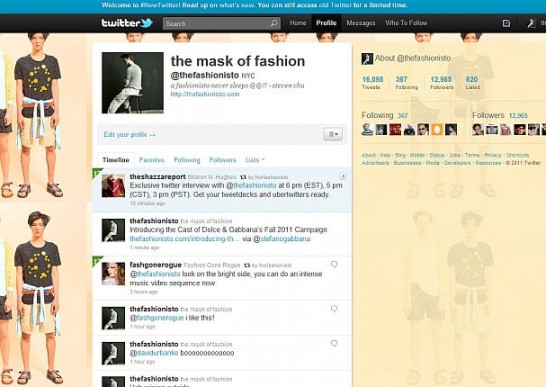Open the 16,098 Tweets stat

click(x=372, y=83)
